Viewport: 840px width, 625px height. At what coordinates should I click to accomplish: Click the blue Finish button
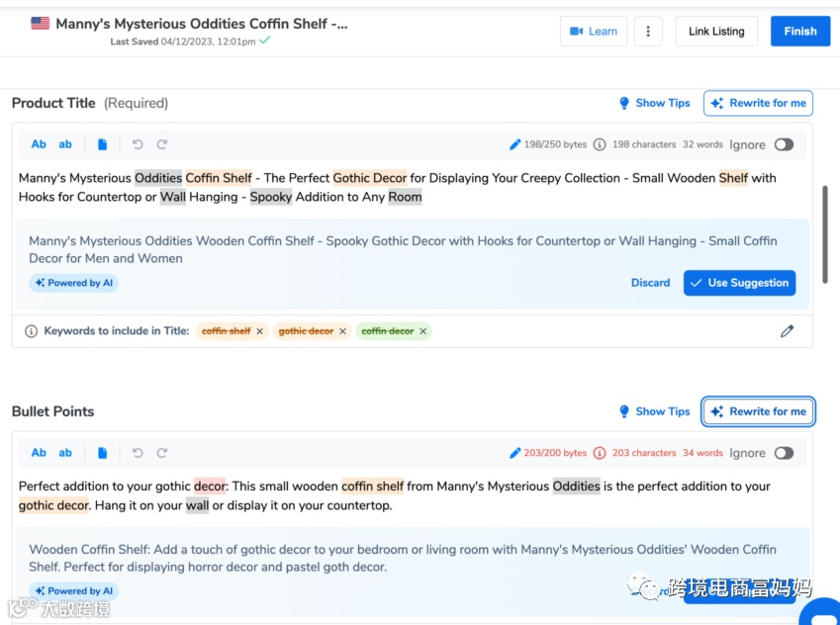[800, 31]
